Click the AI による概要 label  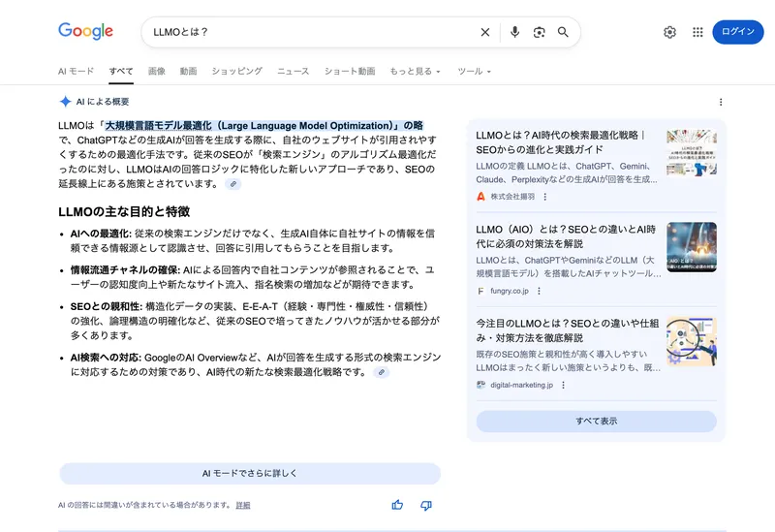click(103, 102)
